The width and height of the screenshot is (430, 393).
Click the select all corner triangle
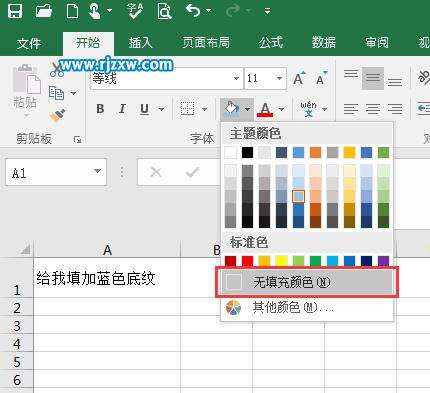pyautogui.click(x=25, y=249)
